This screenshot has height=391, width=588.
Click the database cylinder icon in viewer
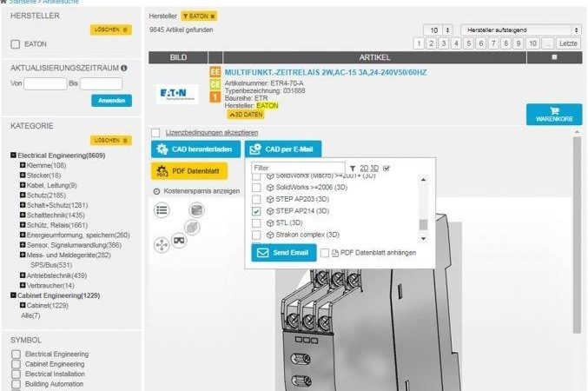tap(196, 210)
